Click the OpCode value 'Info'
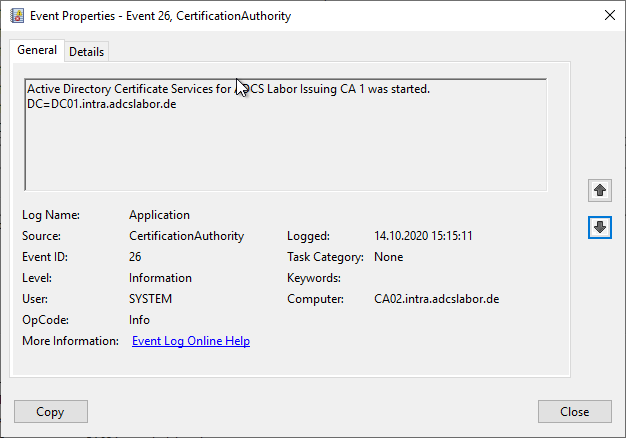This screenshot has width=626, height=438. [139, 320]
